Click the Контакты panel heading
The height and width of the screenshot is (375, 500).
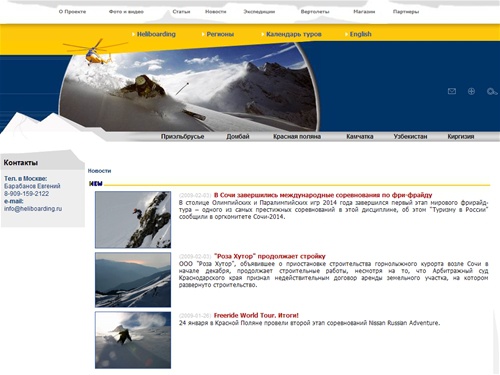click(x=21, y=163)
